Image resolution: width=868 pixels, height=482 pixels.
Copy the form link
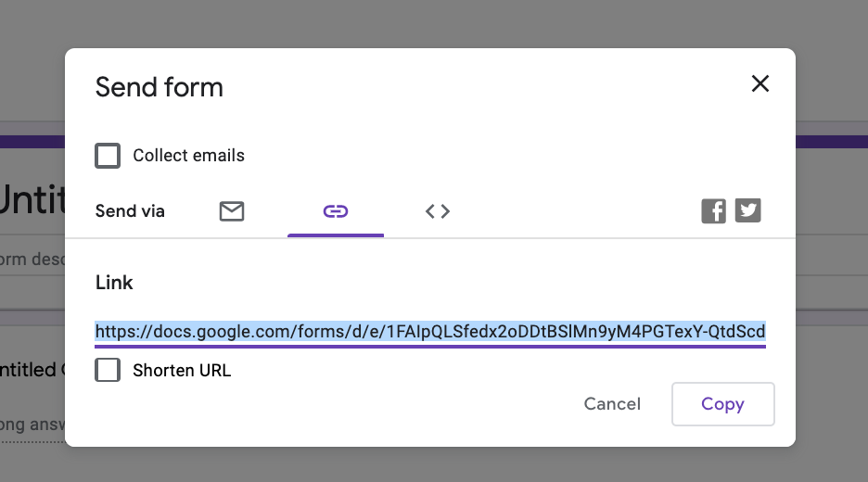722,404
